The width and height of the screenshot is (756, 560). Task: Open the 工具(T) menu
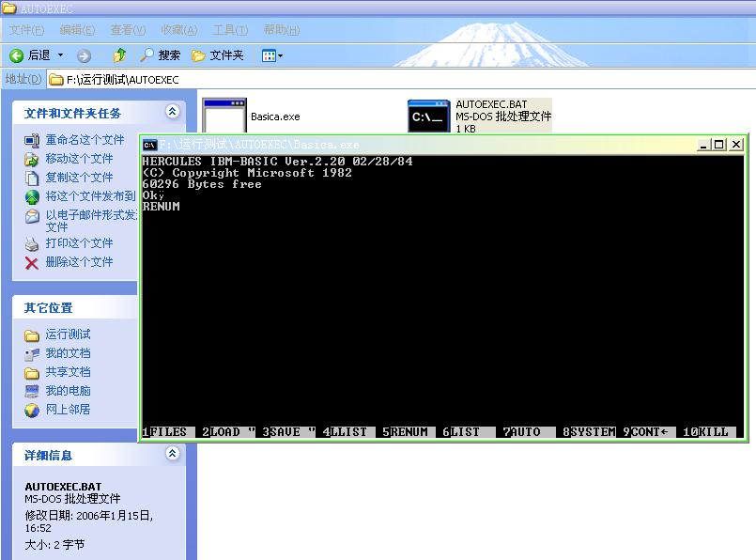click(230, 30)
